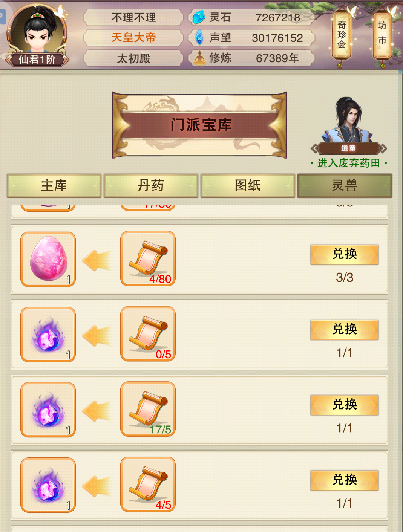
Task: Switch to the 丹药 tab
Action: [x=151, y=185]
